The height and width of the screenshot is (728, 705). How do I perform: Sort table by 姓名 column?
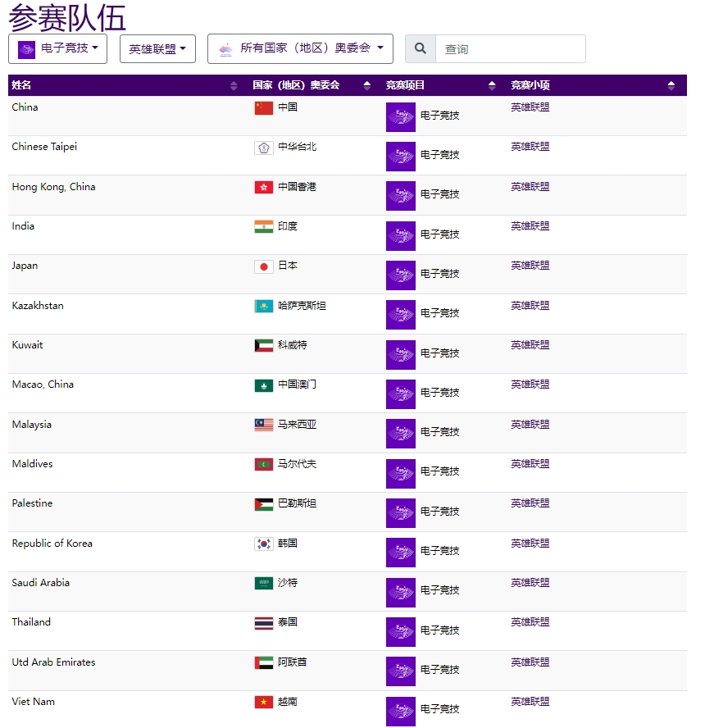[x=234, y=85]
